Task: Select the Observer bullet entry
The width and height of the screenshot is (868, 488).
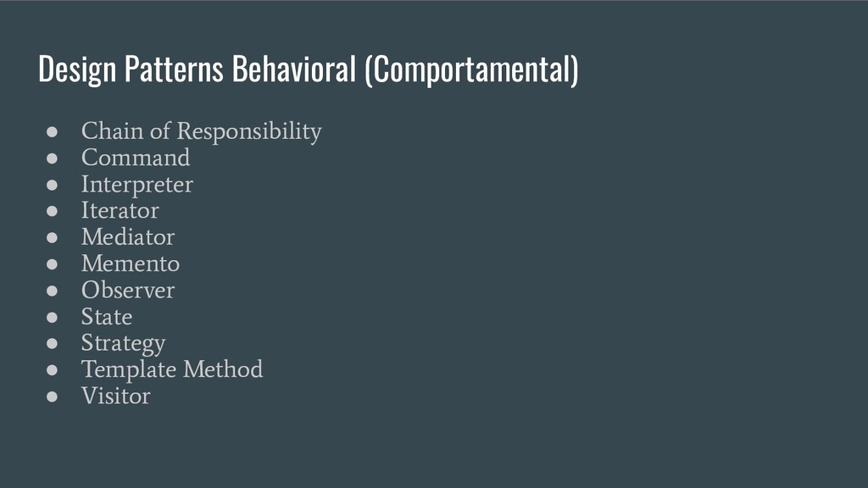Action: [128, 290]
